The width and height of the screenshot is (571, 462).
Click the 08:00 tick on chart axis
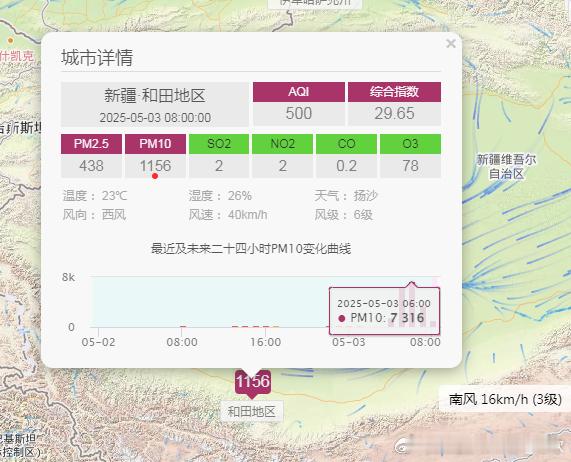point(182,342)
